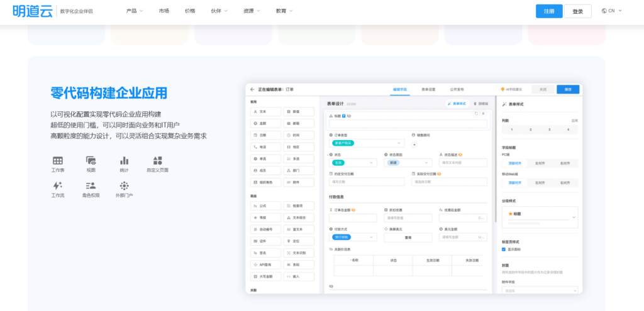
Task: Select the 定位 location field control
Action: [299, 241]
